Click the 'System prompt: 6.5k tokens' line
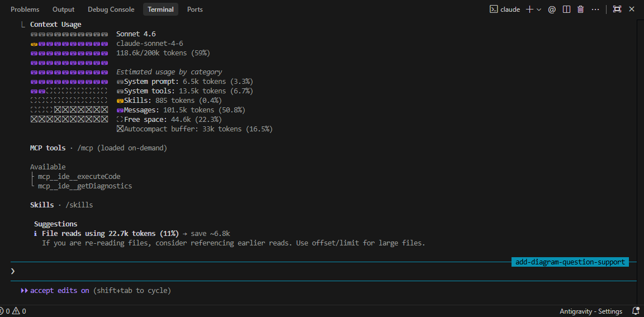644x317 pixels. pos(185,81)
